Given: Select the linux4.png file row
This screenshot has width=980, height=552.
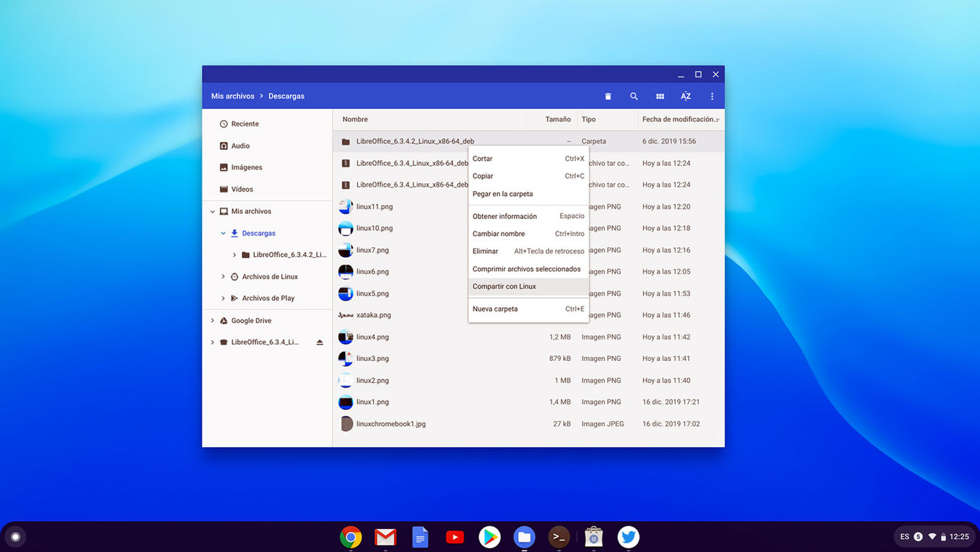Looking at the screenshot, I should coord(402,337).
